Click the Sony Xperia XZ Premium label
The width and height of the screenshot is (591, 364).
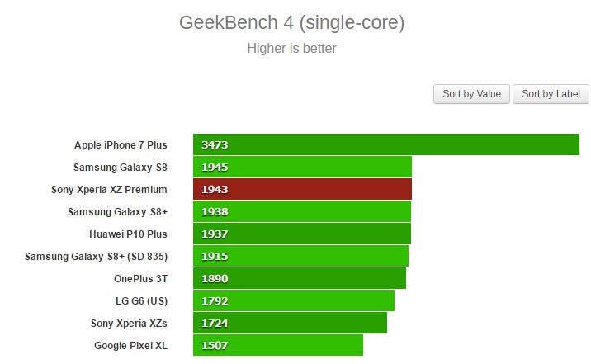[x=109, y=189]
